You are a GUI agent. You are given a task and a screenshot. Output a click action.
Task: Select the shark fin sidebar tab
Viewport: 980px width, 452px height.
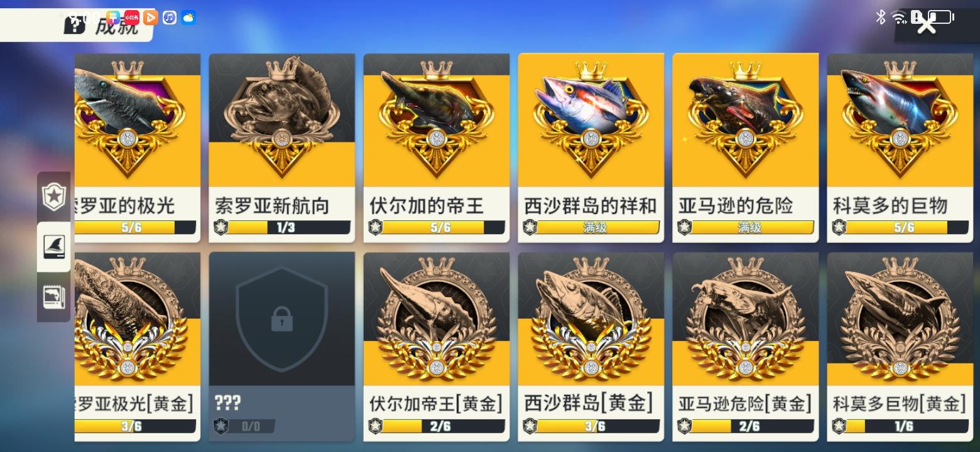point(54,247)
